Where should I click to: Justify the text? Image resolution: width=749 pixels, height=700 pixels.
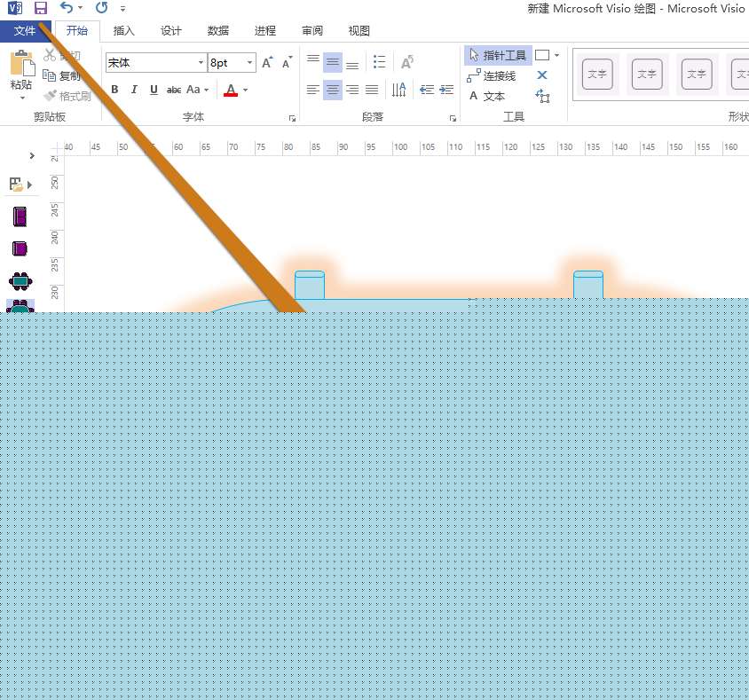coord(372,90)
